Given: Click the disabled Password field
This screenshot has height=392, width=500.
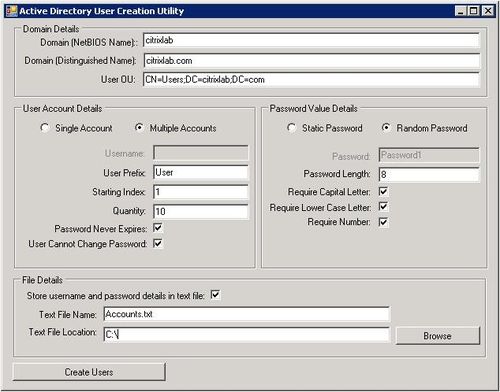Looking at the screenshot, I should (x=429, y=155).
